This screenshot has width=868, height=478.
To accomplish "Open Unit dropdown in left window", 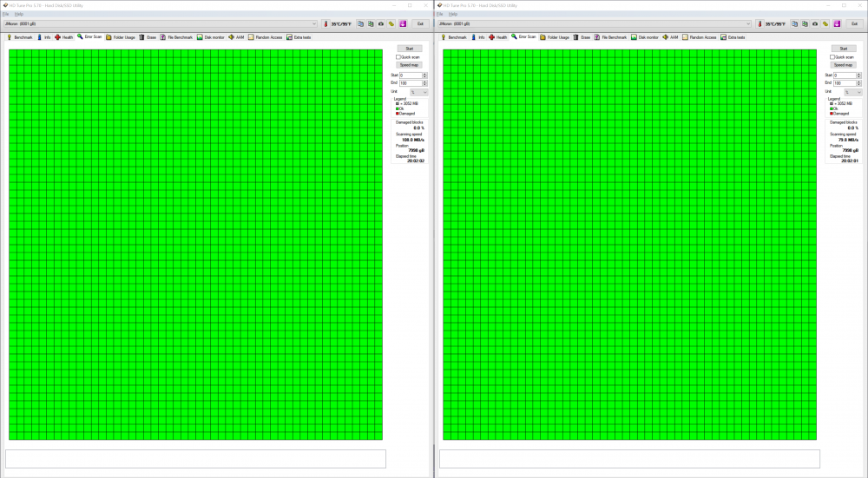I will tap(418, 92).
